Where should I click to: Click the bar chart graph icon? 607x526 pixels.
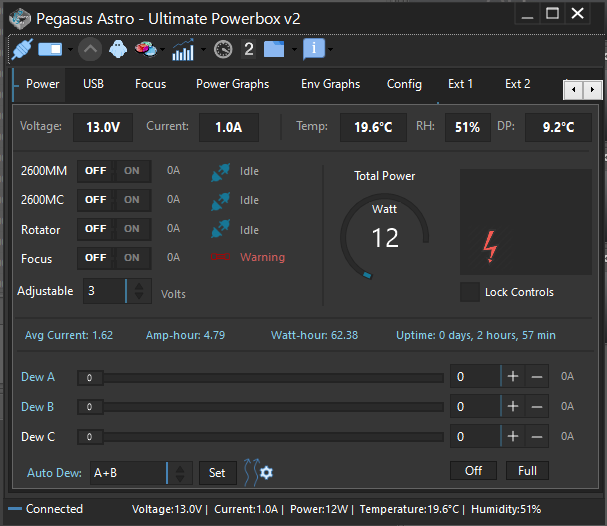tap(183, 50)
